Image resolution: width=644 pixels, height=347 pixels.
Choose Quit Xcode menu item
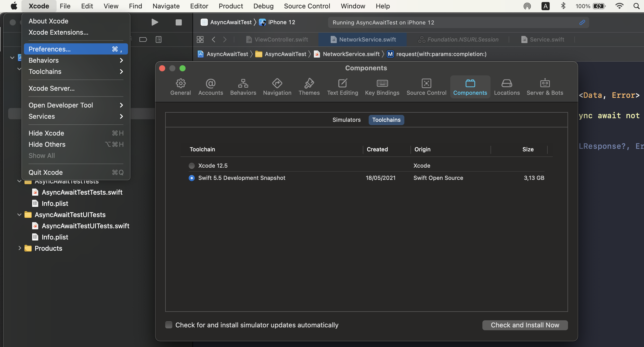[x=76, y=172]
